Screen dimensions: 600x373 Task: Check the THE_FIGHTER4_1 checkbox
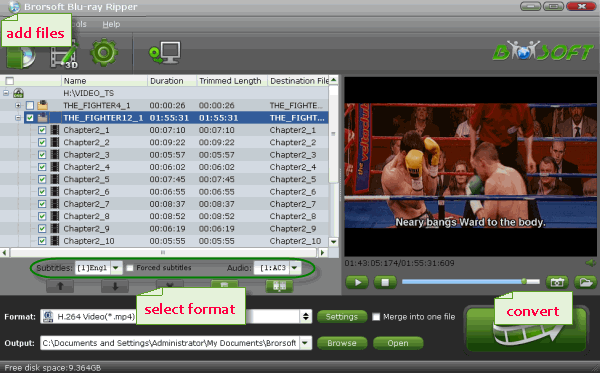[x=30, y=105]
